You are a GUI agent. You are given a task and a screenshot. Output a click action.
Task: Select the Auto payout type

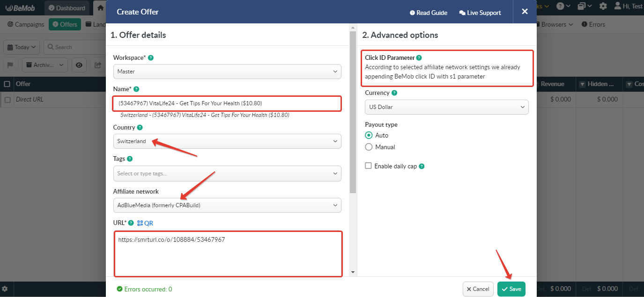point(369,135)
